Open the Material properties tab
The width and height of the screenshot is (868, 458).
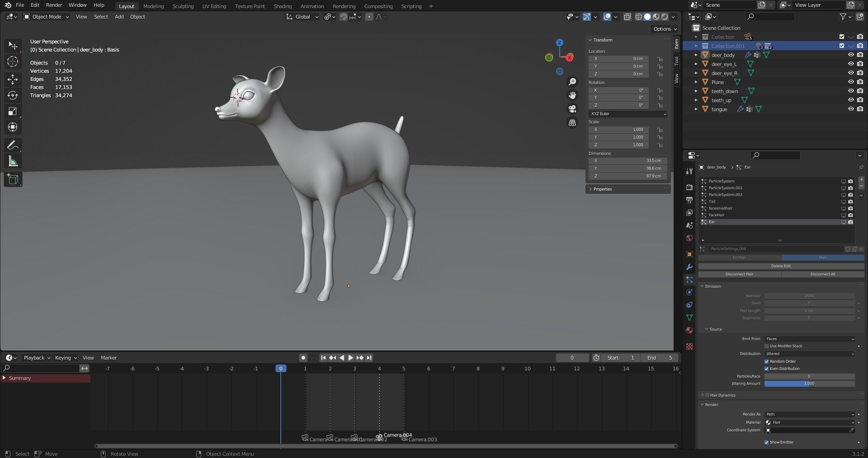689,330
